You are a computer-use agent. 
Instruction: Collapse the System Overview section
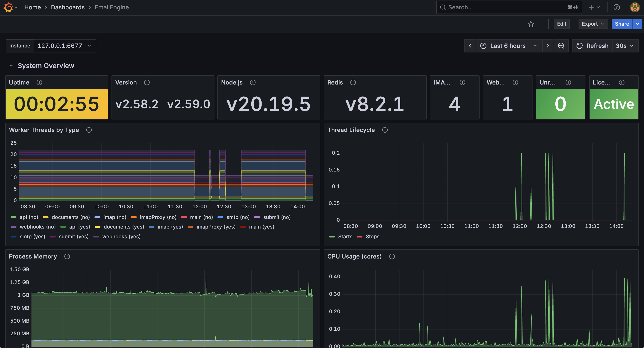pos(11,66)
